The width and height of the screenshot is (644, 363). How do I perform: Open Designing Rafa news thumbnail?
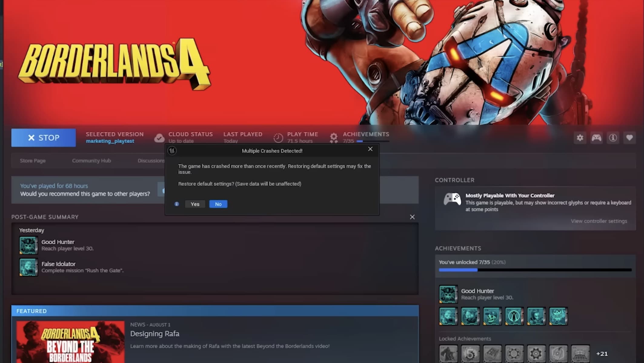[x=70, y=342]
